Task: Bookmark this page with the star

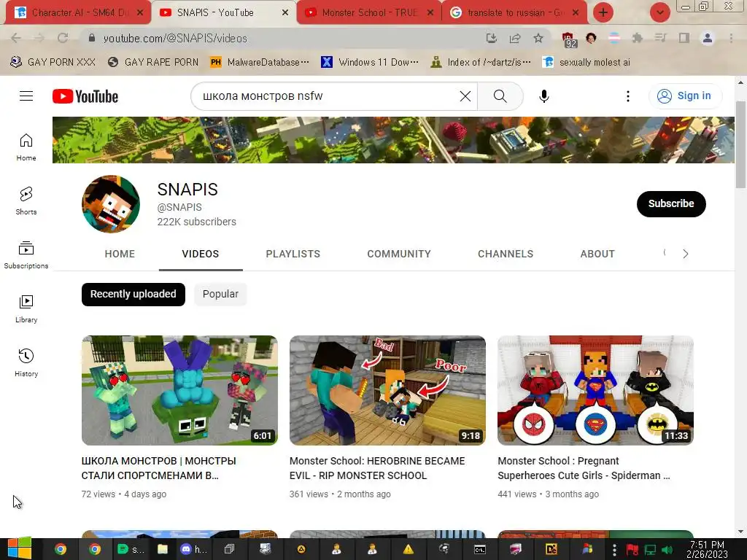Action: (x=538, y=38)
